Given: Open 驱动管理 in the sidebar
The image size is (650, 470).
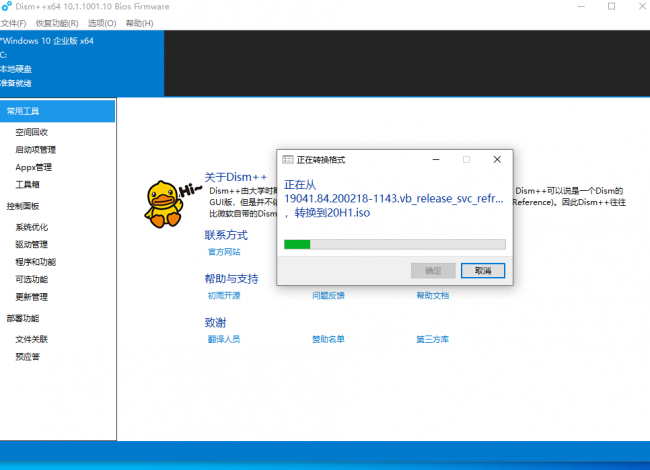Looking at the screenshot, I should point(32,245).
